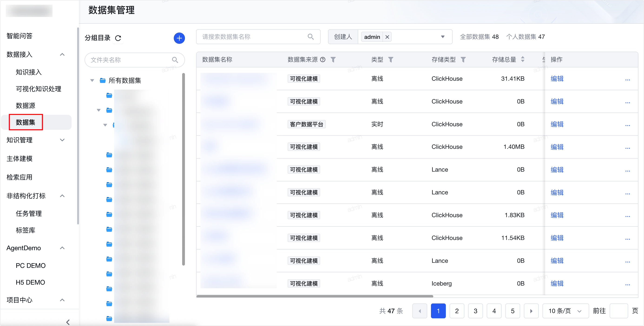Viewport: 644px width, 326px height.
Task: Open 标签库 in the sidebar
Action: 26,230
